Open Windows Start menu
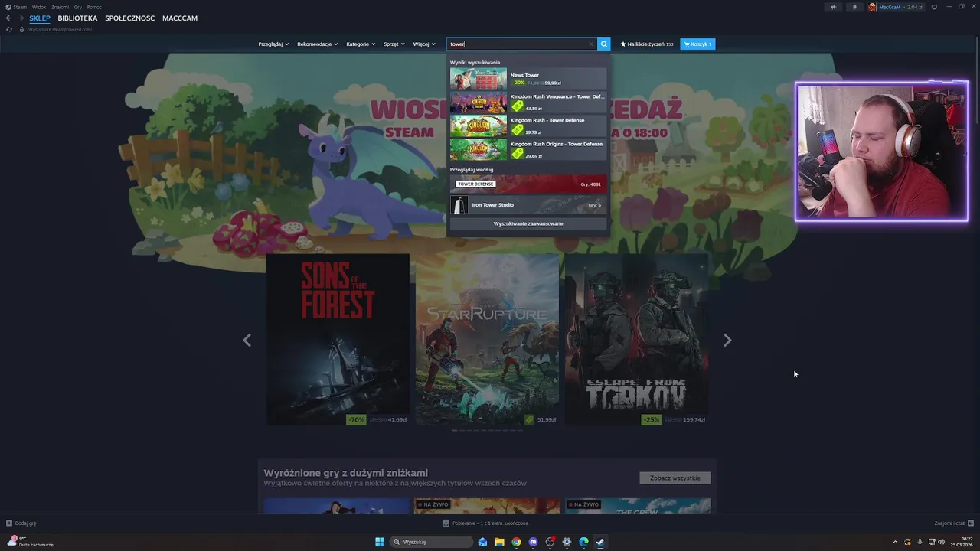980x551 pixels. point(380,542)
